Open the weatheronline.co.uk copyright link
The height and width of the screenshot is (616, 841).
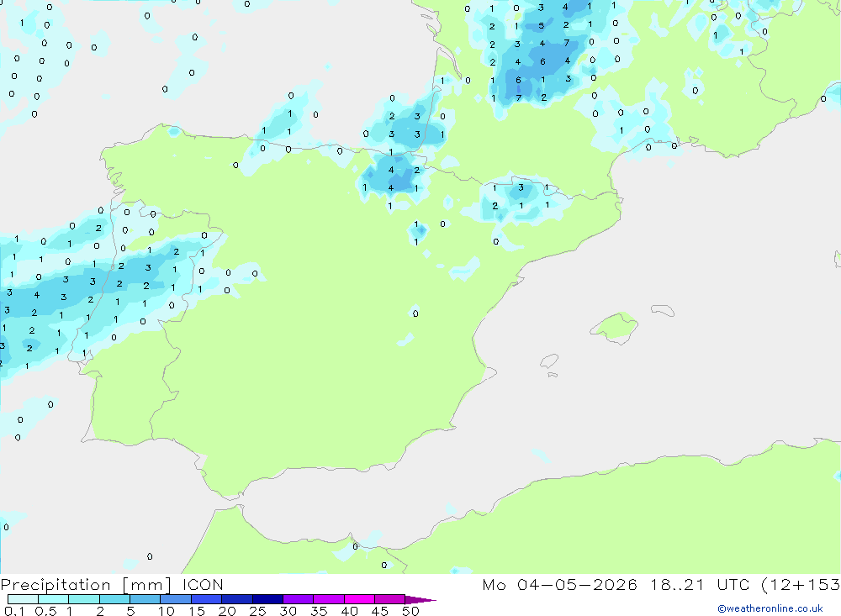point(770,608)
